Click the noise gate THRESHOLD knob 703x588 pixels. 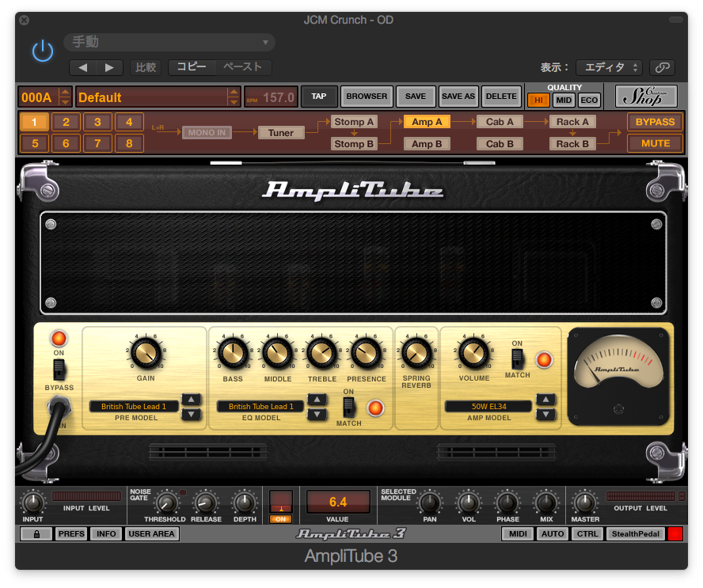[166, 503]
